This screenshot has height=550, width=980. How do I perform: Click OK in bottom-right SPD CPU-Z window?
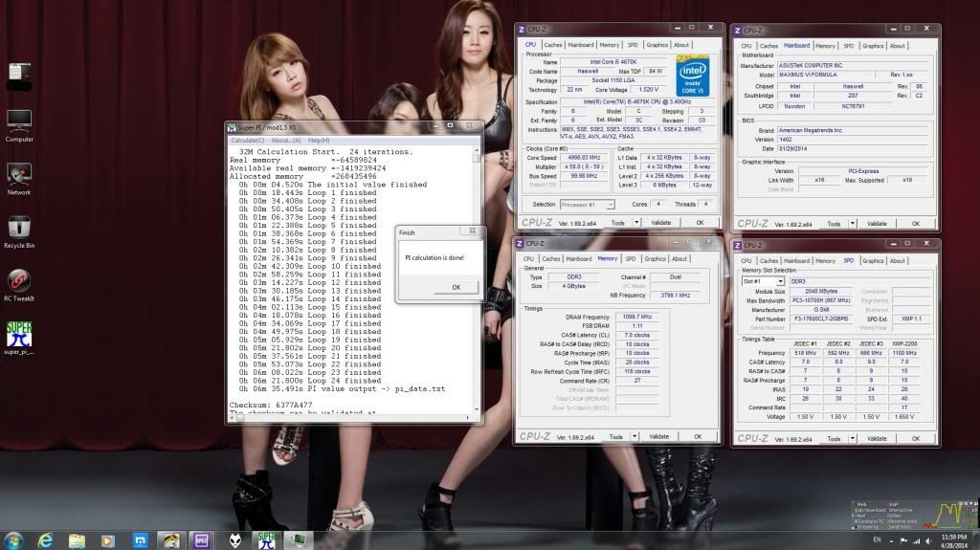pyautogui.click(x=916, y=439)
